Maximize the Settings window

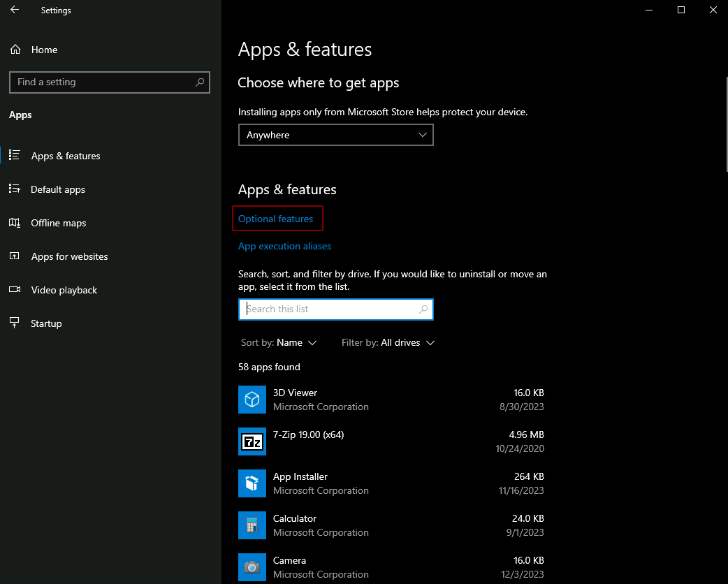click(681, 10)
